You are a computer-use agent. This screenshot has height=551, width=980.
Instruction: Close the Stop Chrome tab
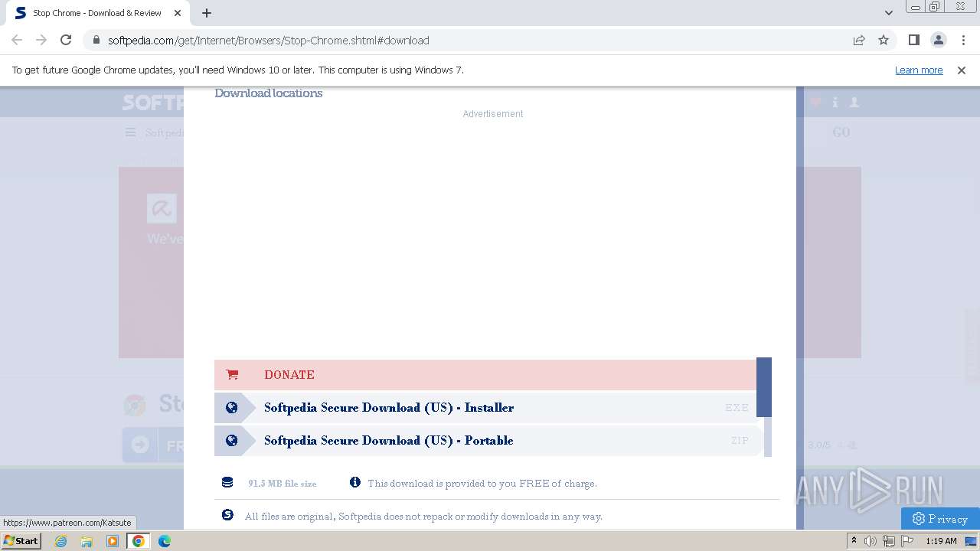(178, 13)
